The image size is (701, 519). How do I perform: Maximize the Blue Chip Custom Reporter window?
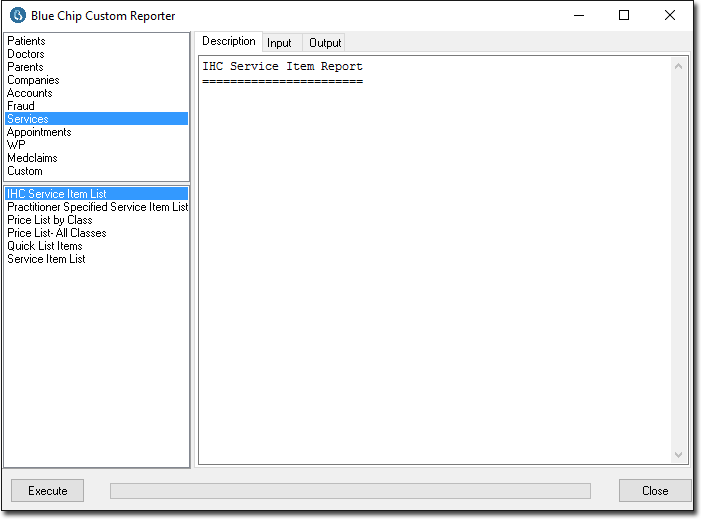[624, 16]
